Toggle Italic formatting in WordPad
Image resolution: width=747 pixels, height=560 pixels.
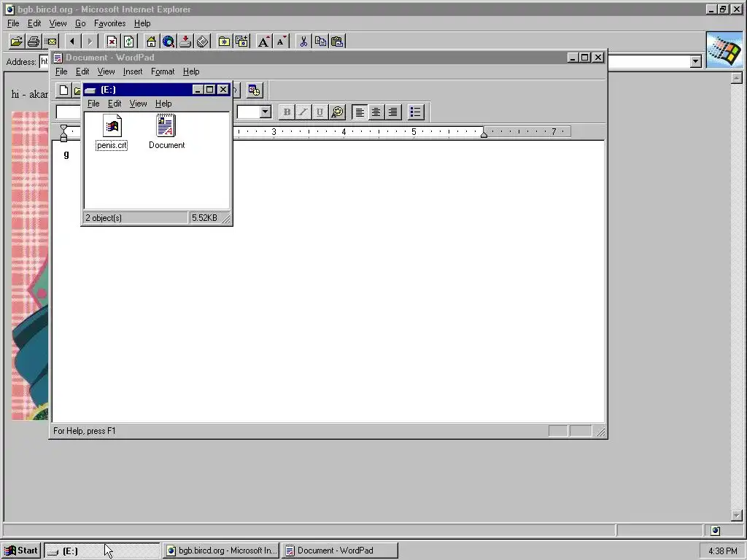[x=303, y=112]
